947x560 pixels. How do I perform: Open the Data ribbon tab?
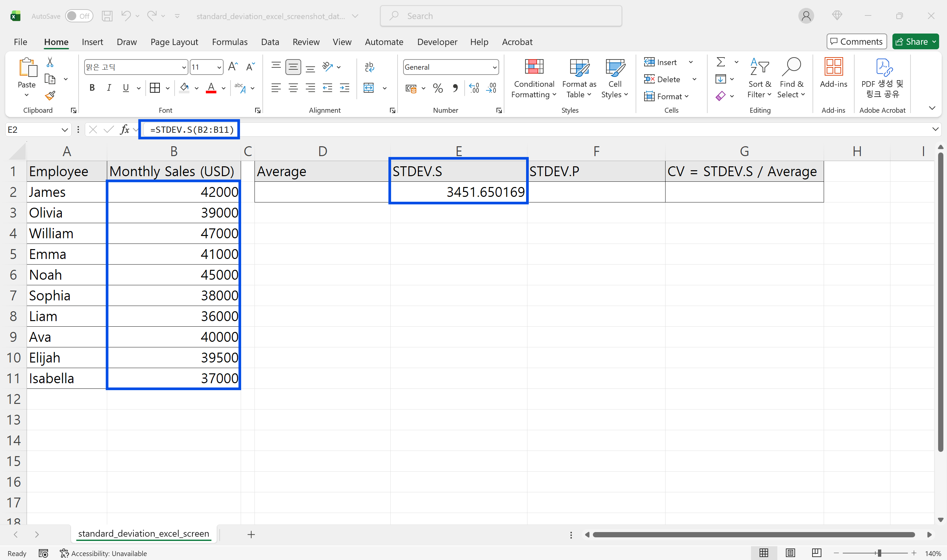click(270, 42)
